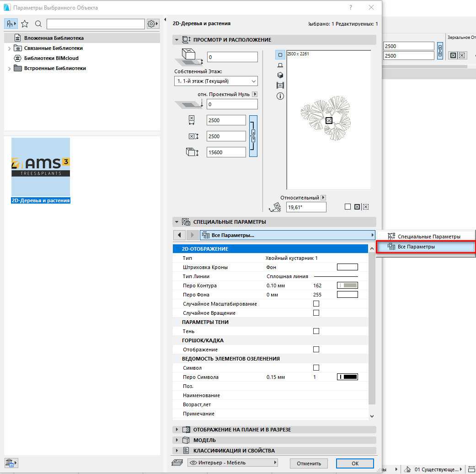Click the Перо Контура color swatch

pyautogui.click(x=347, y=285)
